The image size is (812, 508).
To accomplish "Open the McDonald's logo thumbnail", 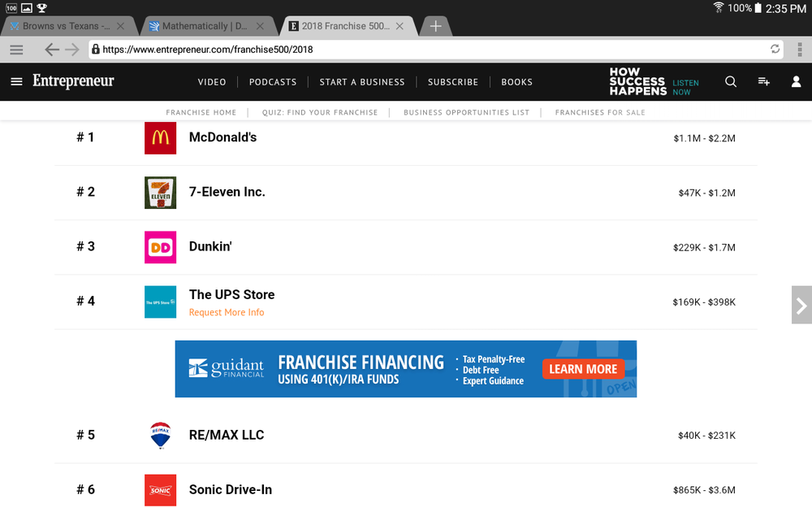I will (160, 138).
